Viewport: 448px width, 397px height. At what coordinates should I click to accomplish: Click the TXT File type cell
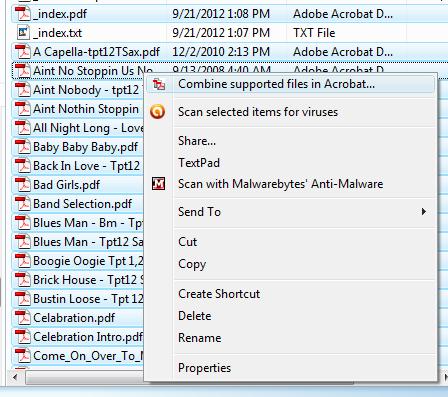[x=314, y=33]
